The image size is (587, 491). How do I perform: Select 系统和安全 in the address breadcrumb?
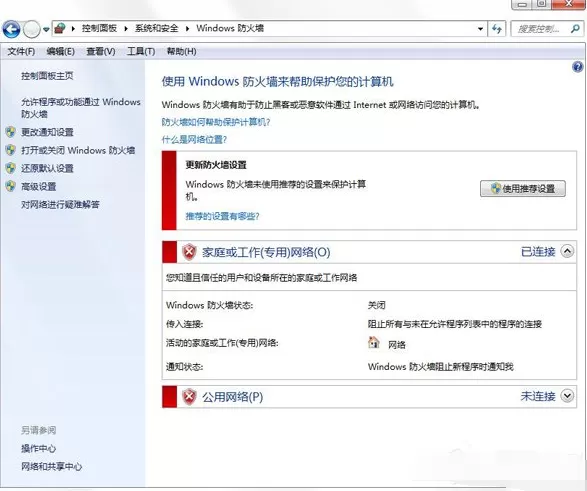156,28
